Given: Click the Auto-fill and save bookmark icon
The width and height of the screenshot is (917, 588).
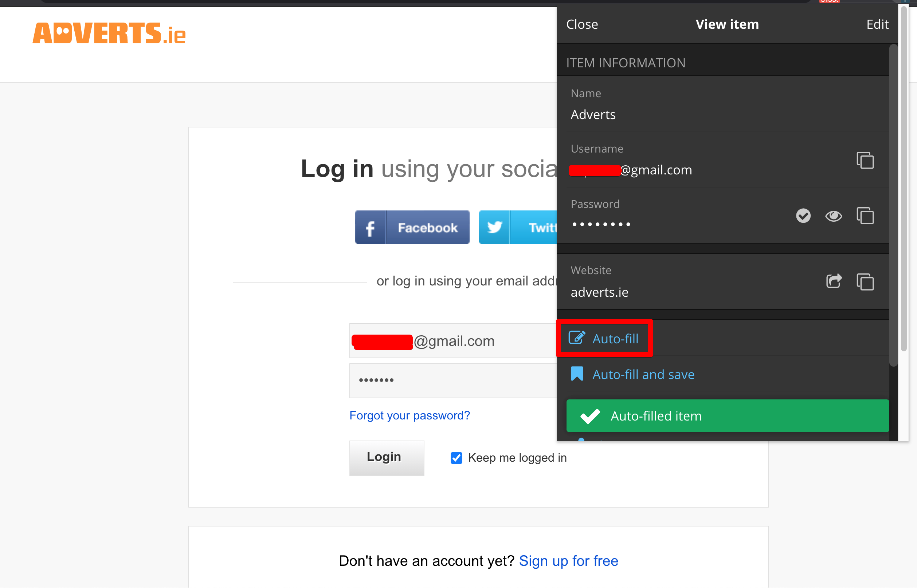Looking at the screenshot, I should tap(577, 374).
